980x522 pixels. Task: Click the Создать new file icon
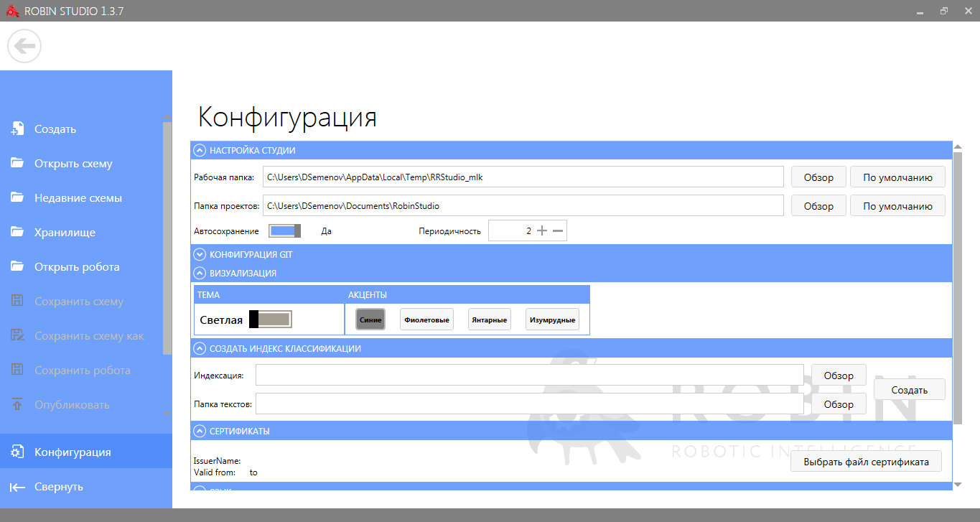pos(17,129)
